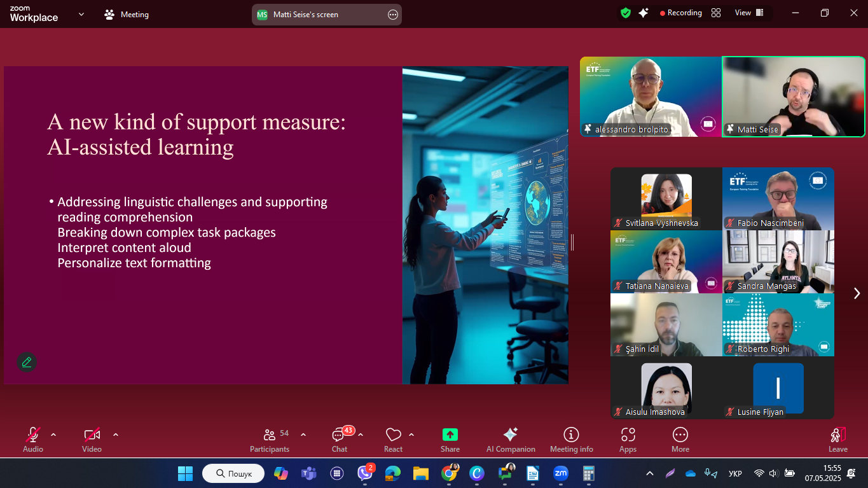Click the green Share screen button

pyautogui.click(x=450, y=440)
